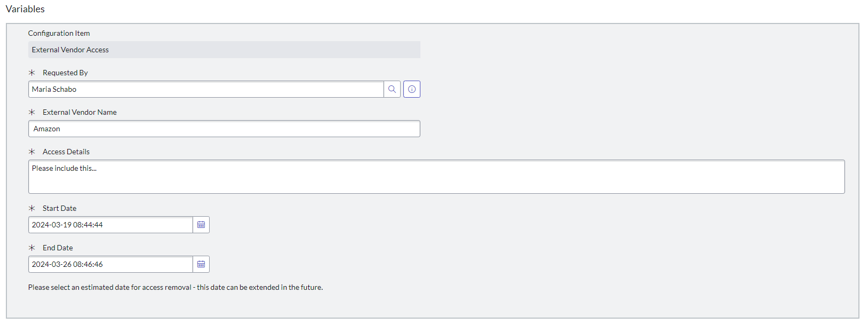The width and height of the screenshot is (868, 332).
Task: Click the External Vendor Name label
Action: (79, 112)
